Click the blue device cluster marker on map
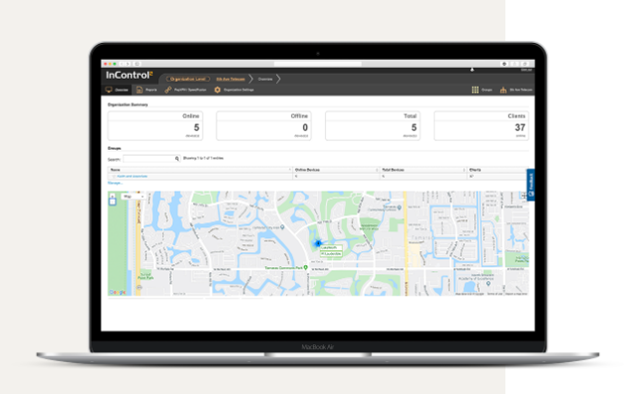The image size is (624, 394). [318, 243]
